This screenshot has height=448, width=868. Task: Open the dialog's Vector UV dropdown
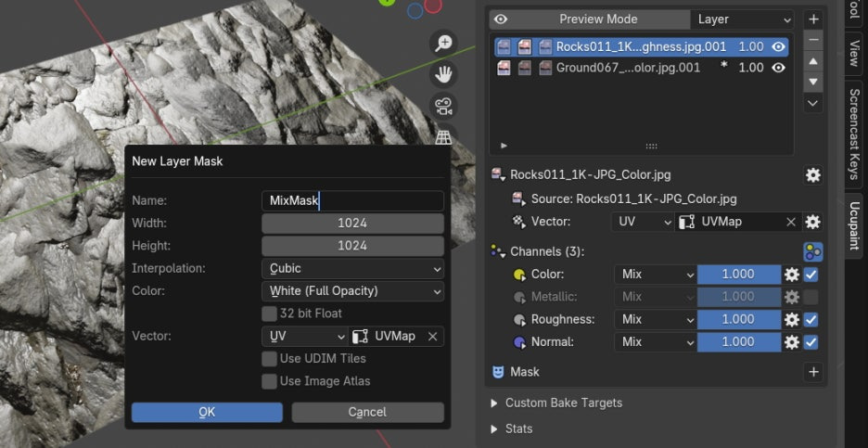click(x=305, y=336)
